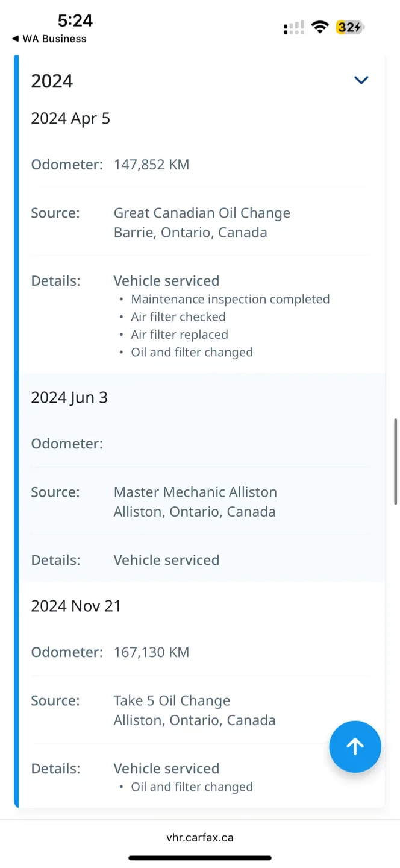400x868 pixels.
Task: Tap the battery indicator showing 32%
Action: pyautogui.click(x=349, y=27)
